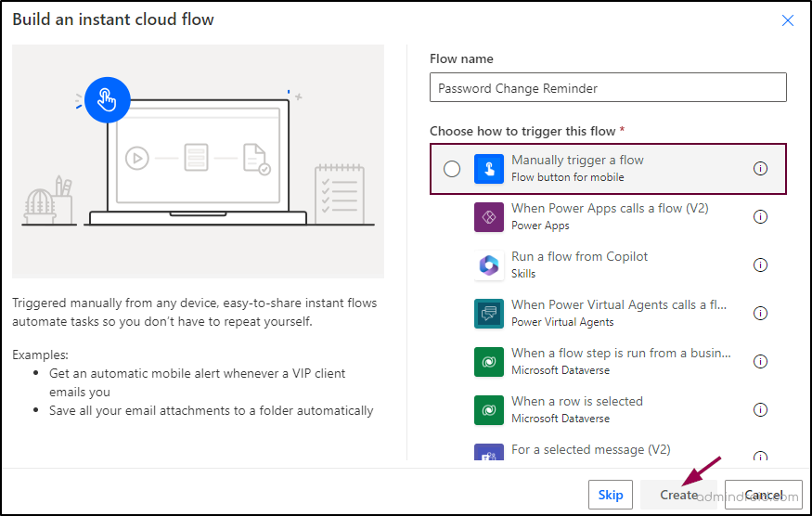The width and height of the screenshot is (812, 516).
Task: Select the Manually trigger a flow radio button
Action: [x=452, y=169]
